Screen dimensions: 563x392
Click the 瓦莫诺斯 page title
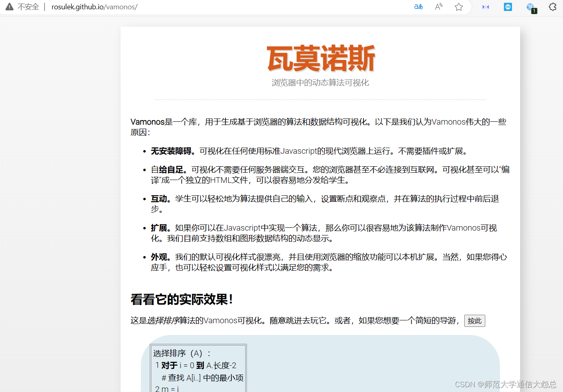[321, 59]
